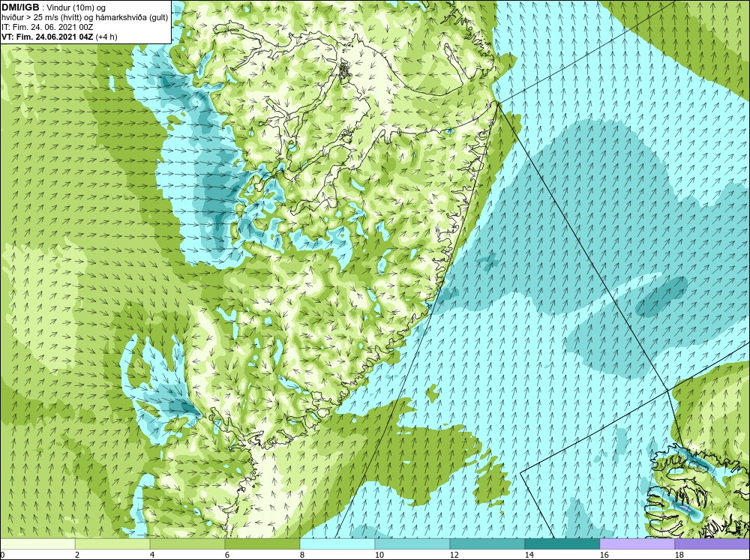Click the legend label '18'

click(x=679, y=555)
